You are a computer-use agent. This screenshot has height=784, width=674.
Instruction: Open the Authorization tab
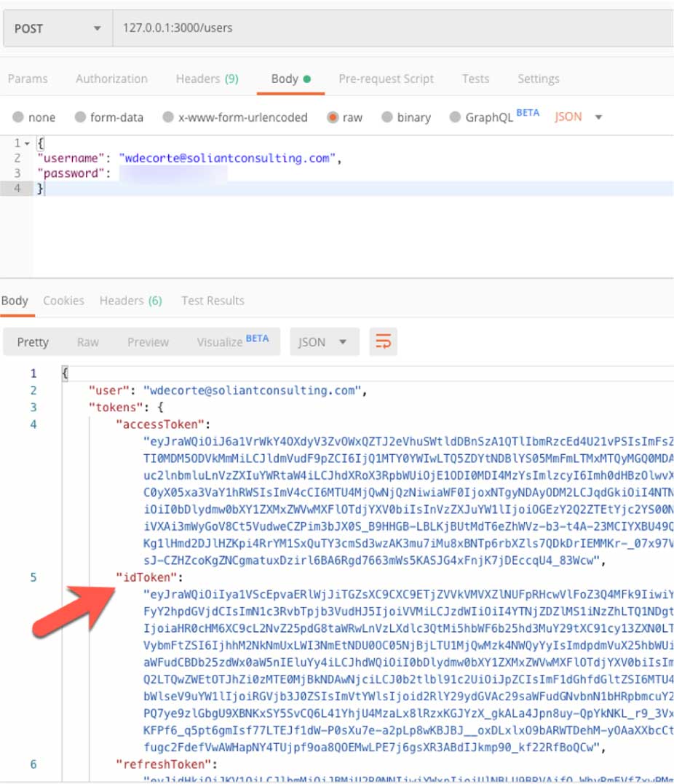click(111, 79)
